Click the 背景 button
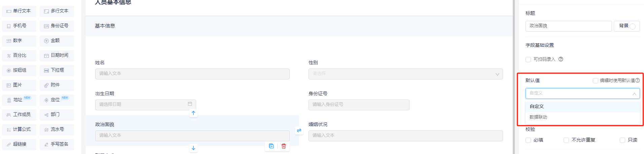Viewport: 644px width, 154px height. click(627, 26)
